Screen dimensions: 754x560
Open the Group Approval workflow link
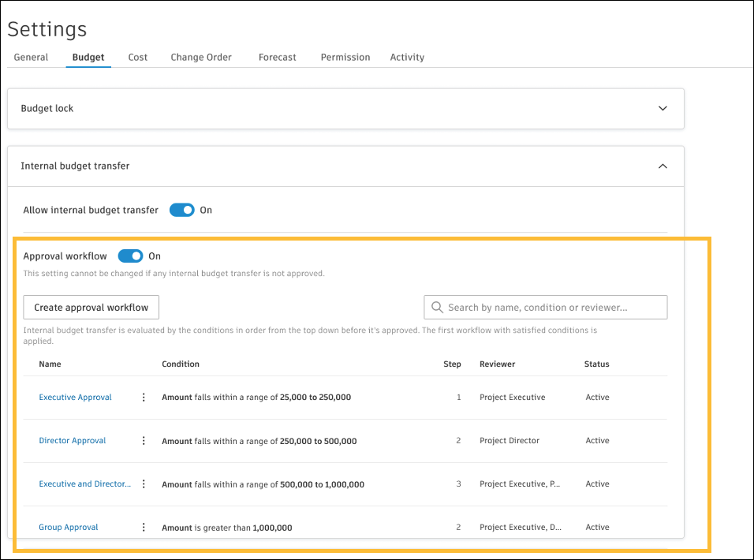[x=69, y=528]
